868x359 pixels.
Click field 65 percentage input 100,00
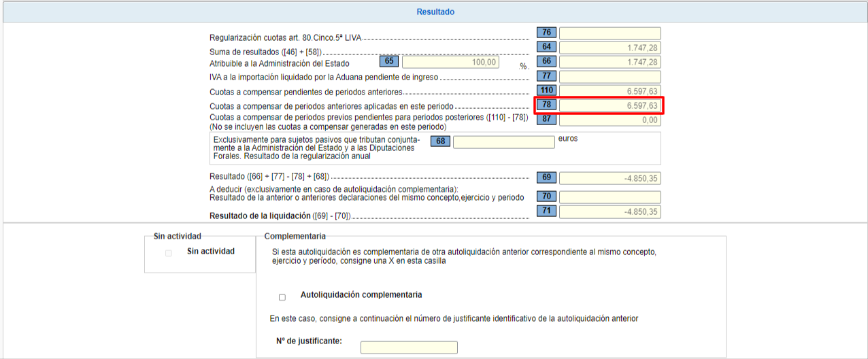[x=450, y=62]
